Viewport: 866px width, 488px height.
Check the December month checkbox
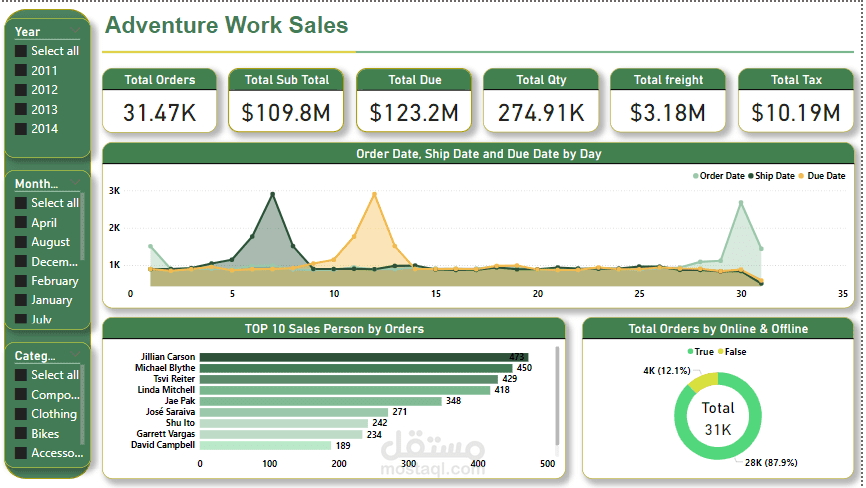[x=21, y=261]
